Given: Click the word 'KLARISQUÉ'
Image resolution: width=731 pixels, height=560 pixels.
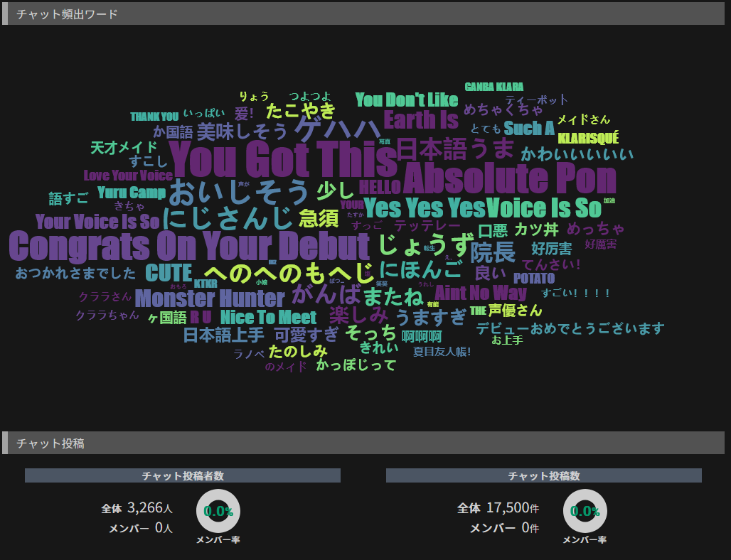Looking at the screenshot, I should (x=588, y=139).
